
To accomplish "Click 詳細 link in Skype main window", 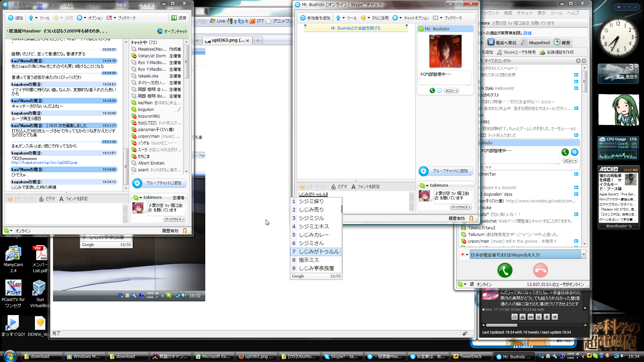I will coord(527,33).
